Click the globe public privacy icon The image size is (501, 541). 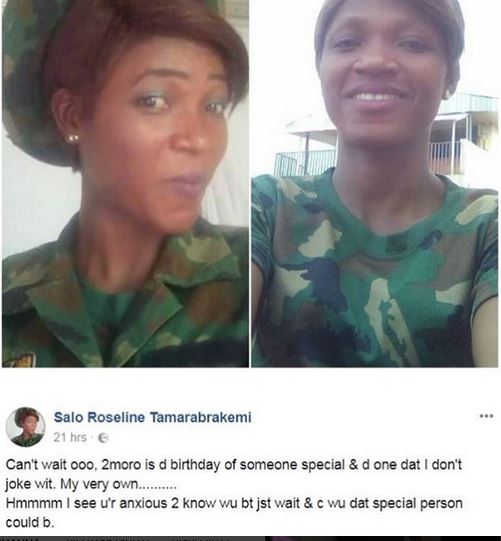[103, 438]
